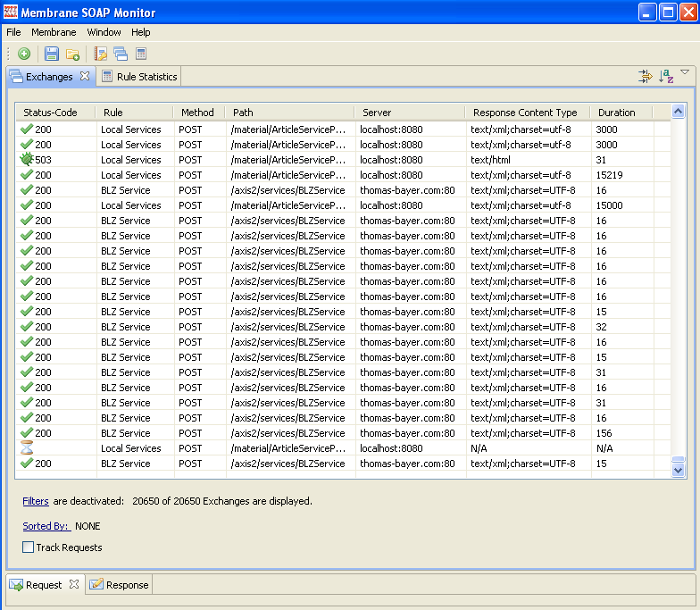Switch to the Rule Statistics tab
The height and width of the screenshot is (610, 700).
[139, 77]
